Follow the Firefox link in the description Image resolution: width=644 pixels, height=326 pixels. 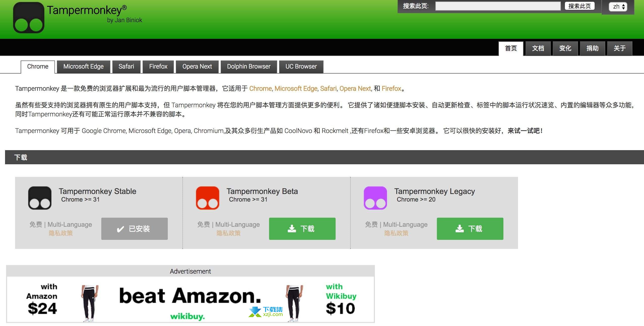pos(392,89)
